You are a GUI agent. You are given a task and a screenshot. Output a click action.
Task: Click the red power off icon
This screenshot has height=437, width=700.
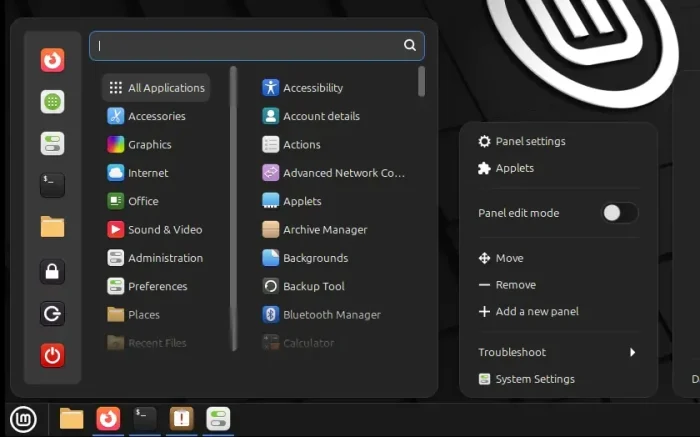pyautogui.click(x=53, y=355)
